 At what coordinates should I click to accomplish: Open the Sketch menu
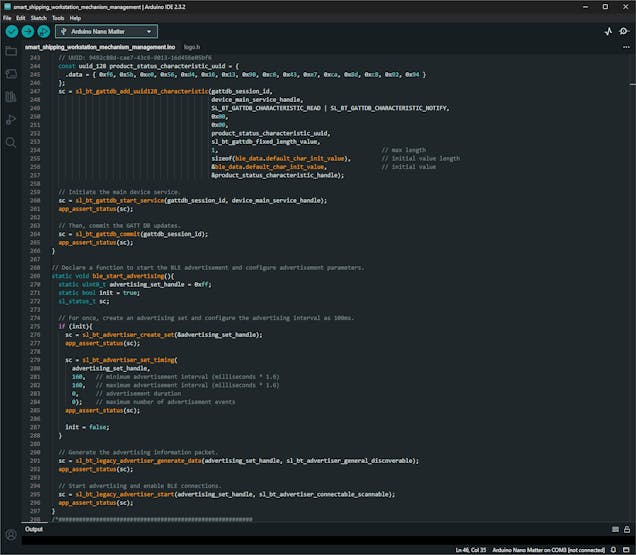point(38,18)
